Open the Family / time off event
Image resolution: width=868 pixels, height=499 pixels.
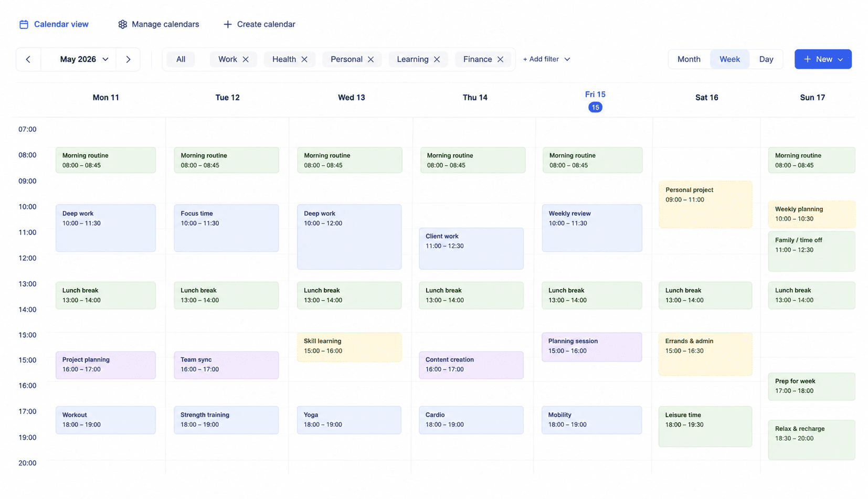point(811,251)
